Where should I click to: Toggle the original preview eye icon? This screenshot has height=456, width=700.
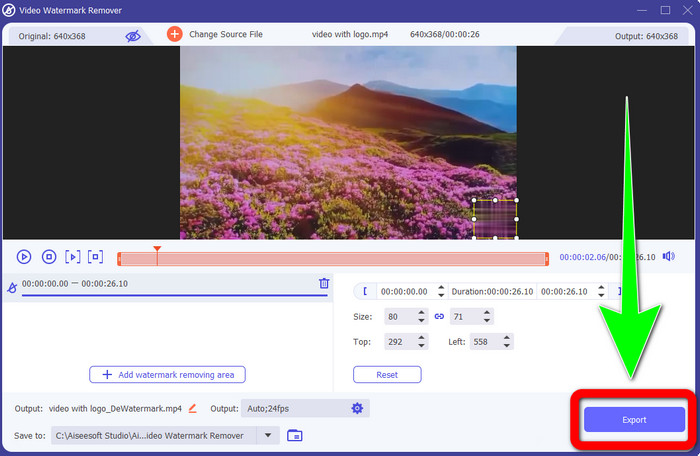coord(133,36)
